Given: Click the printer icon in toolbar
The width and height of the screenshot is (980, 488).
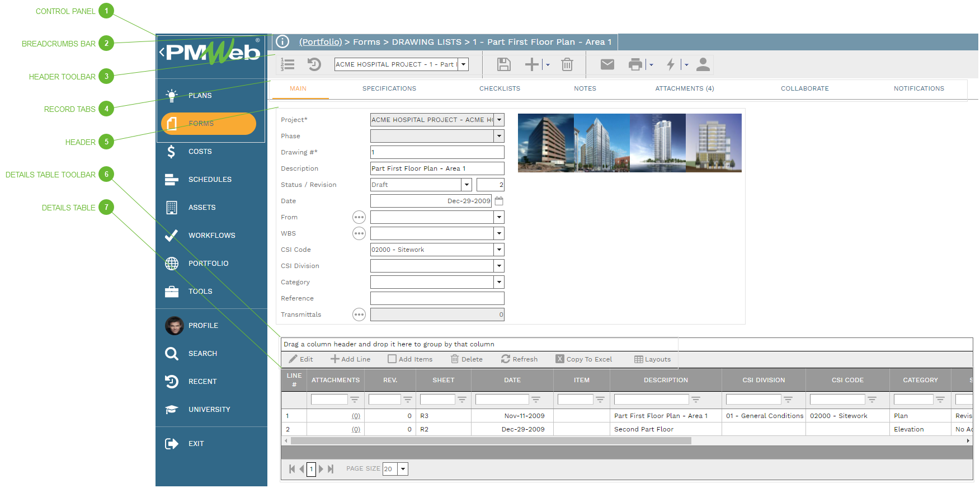Looking at the screenshot, I should click(635, 64).
